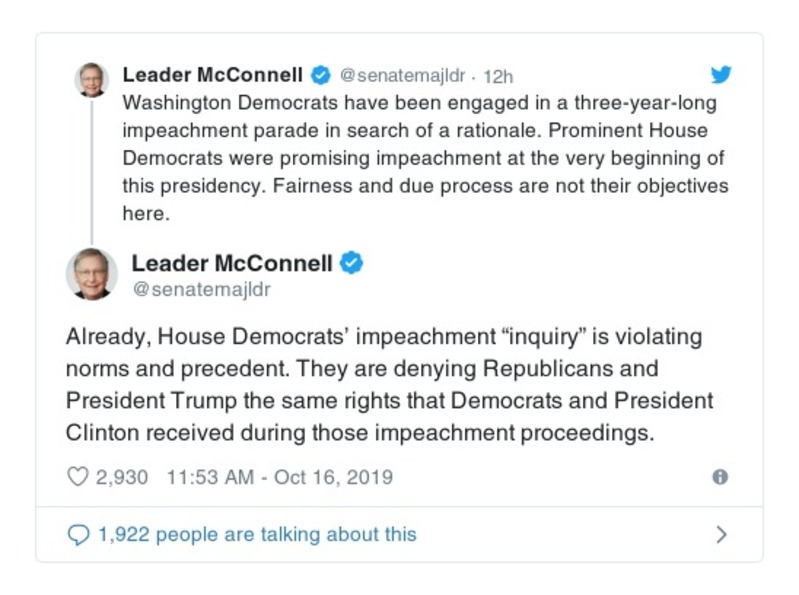799x595 pixels.
Task: Open the large McConnell profile photo
Action: tap(92, 274)
